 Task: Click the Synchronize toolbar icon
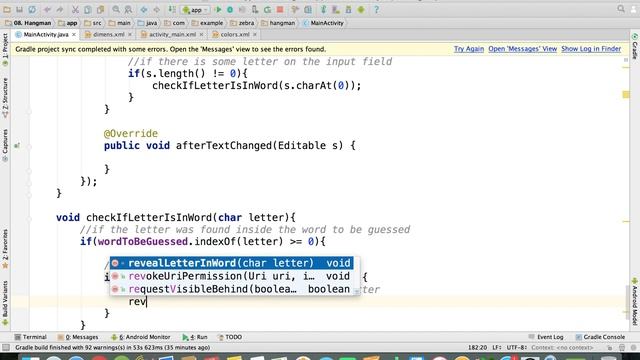point(32,9)
